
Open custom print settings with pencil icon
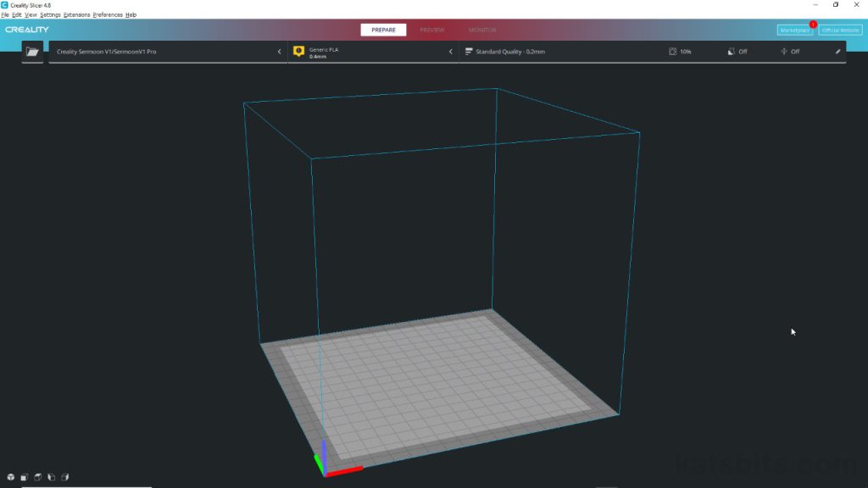pyautogui.click(x=837, y=51)
